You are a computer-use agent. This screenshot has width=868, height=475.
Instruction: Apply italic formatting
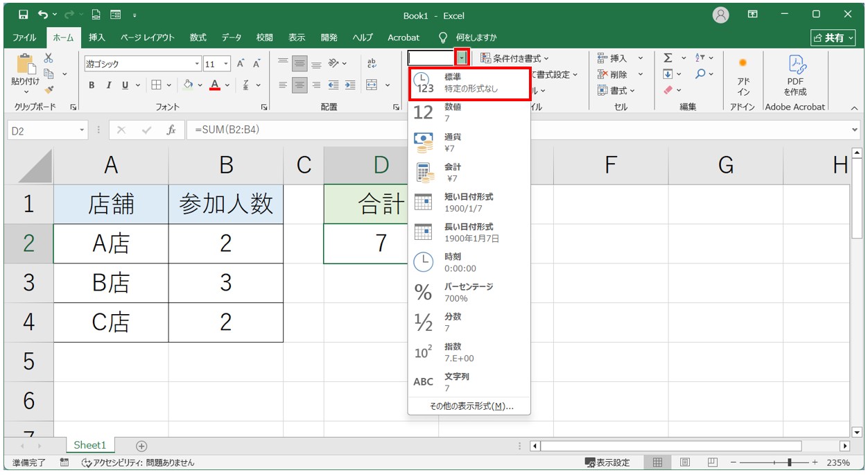(108, 85)
